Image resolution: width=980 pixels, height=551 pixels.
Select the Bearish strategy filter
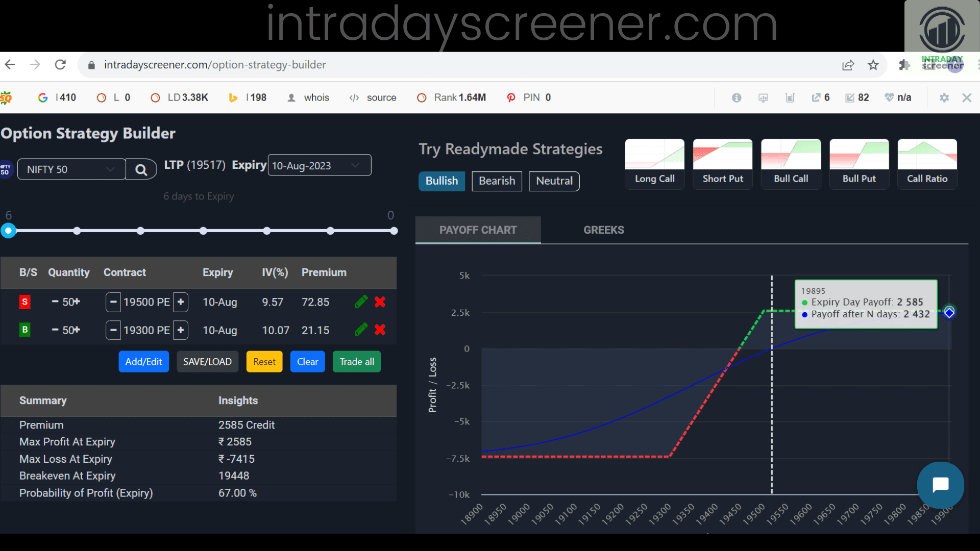click(x=497, y=181)
